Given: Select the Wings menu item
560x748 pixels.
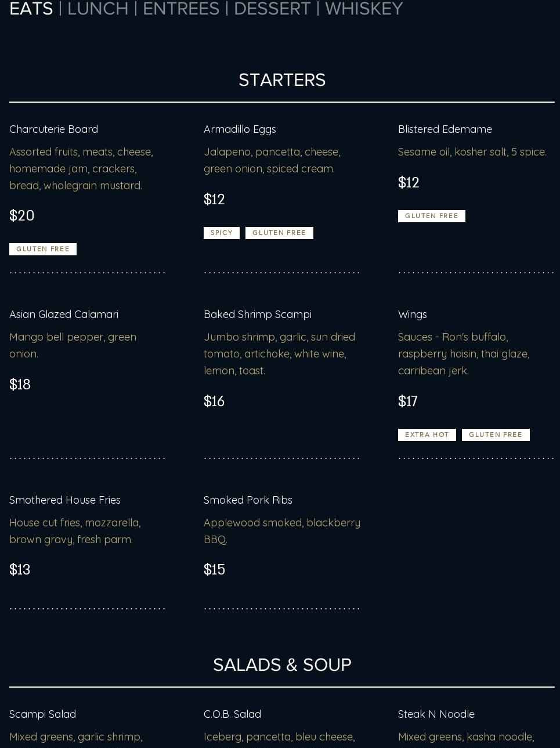Looking at the screenshot, I should (x=412, y=314).
